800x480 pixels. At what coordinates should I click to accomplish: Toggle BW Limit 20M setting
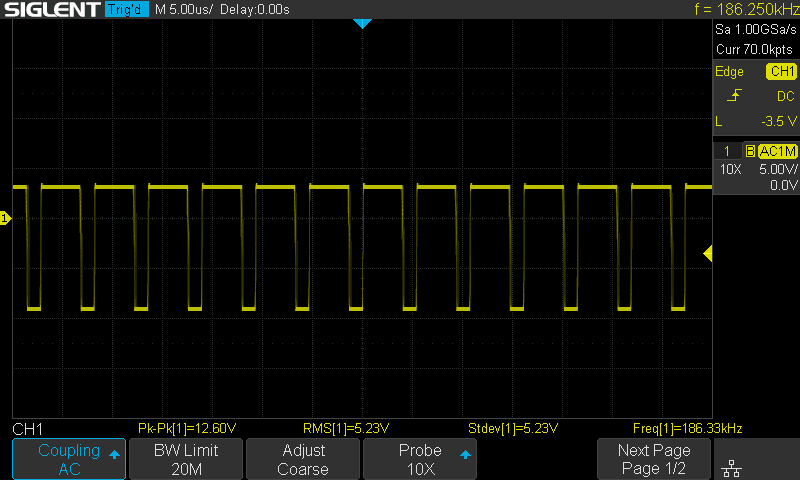[186, 459]
